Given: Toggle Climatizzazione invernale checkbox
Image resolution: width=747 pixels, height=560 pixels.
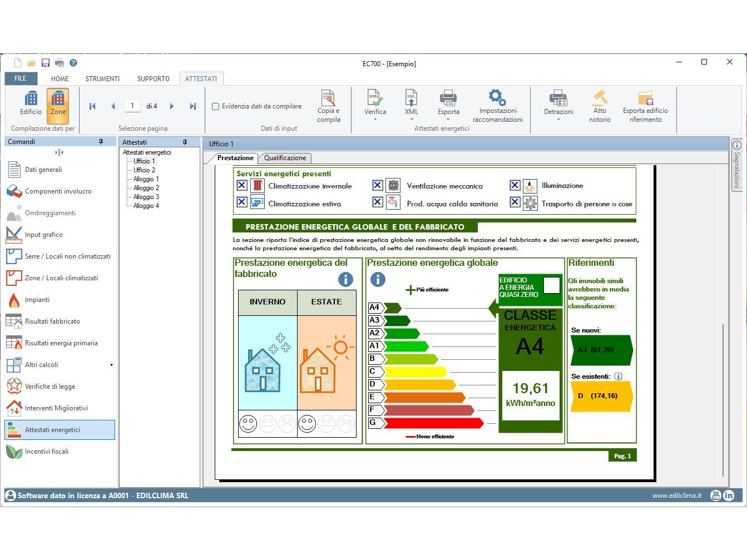Looking at the screenshot, I should [x=242, y=185].
